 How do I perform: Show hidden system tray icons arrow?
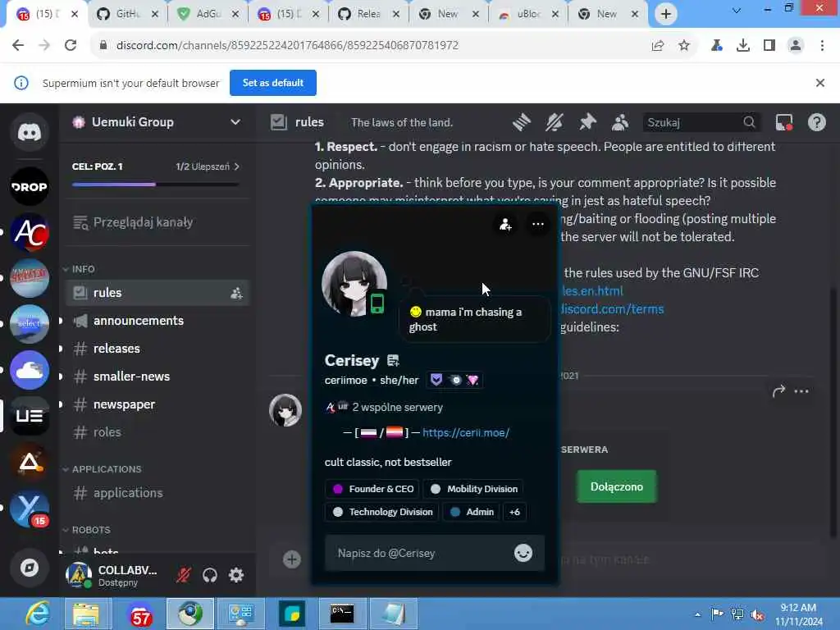697,614
